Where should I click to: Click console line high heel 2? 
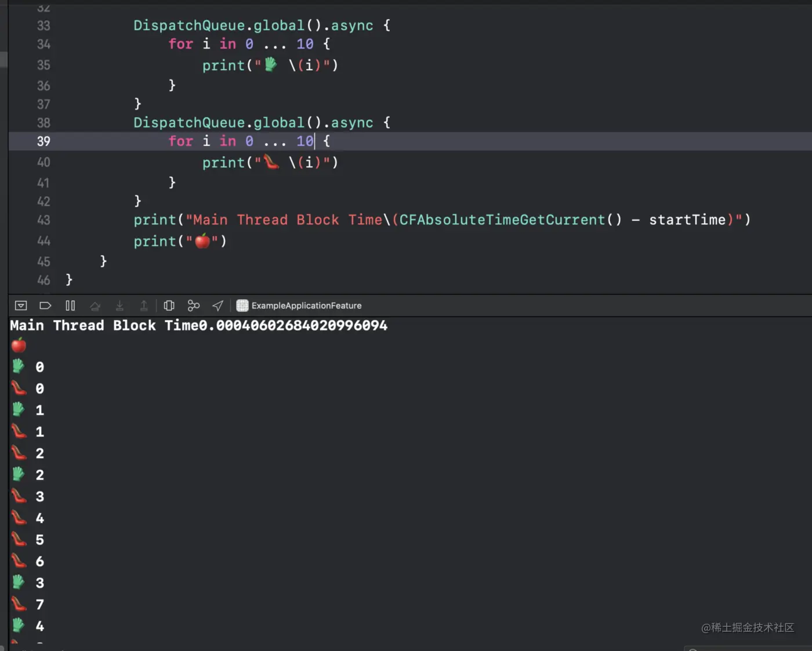tap(28, 453)
